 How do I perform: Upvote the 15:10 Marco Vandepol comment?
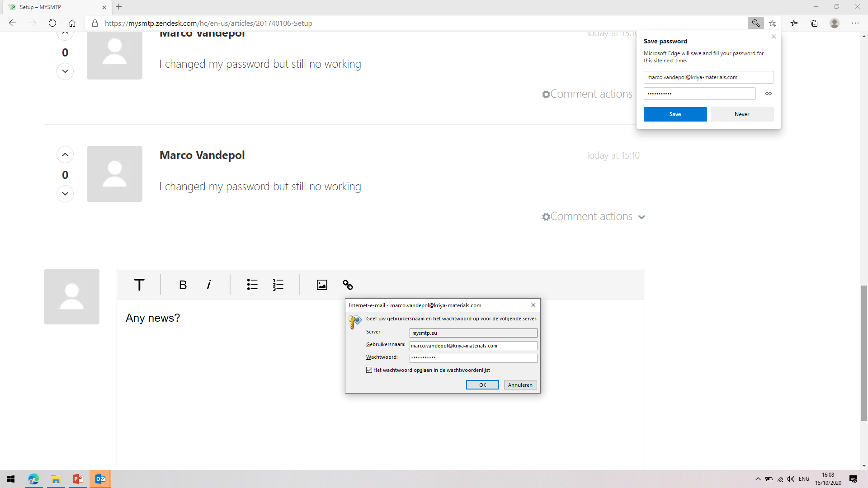[x=65, y=155]
